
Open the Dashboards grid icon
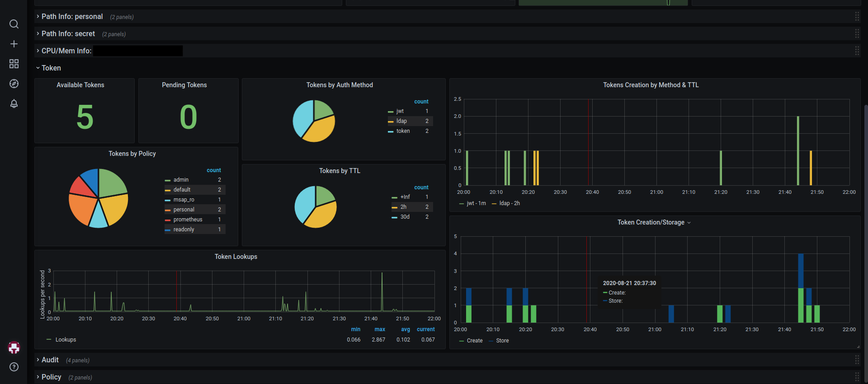click(x=14, y=64)
